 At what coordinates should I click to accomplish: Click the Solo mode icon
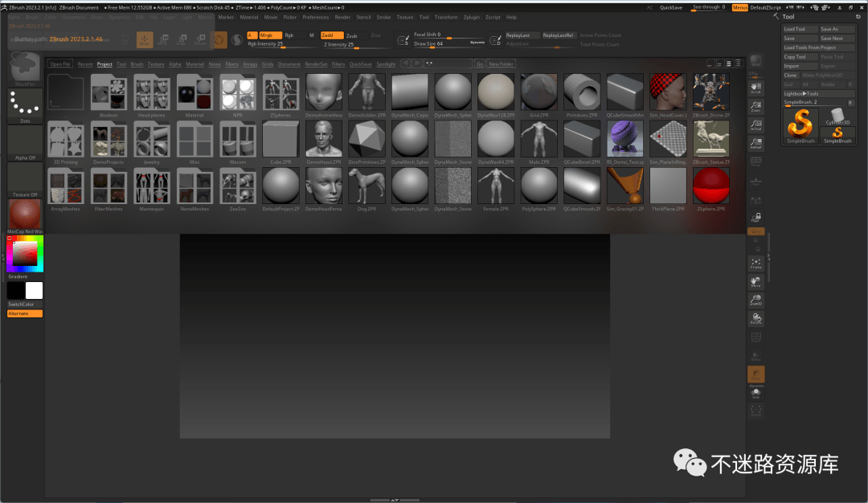pos(755,393)
